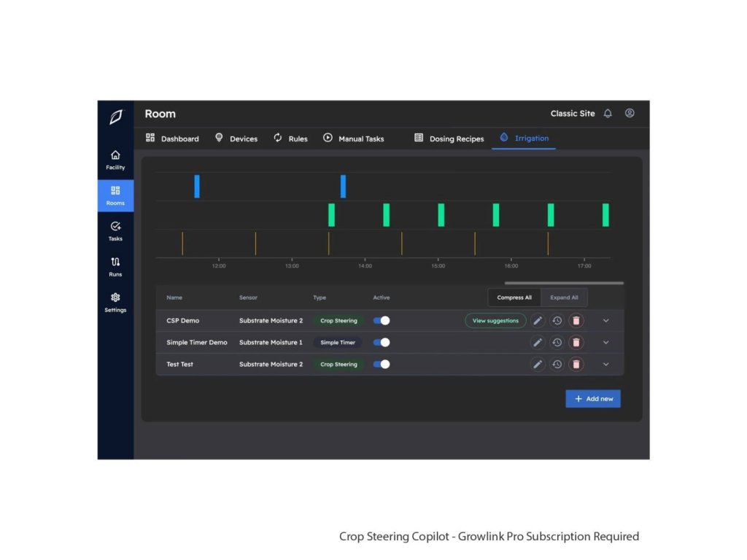747x560 pixels.
Task: Click the notification bell icon
Action: tap(608, 114)
